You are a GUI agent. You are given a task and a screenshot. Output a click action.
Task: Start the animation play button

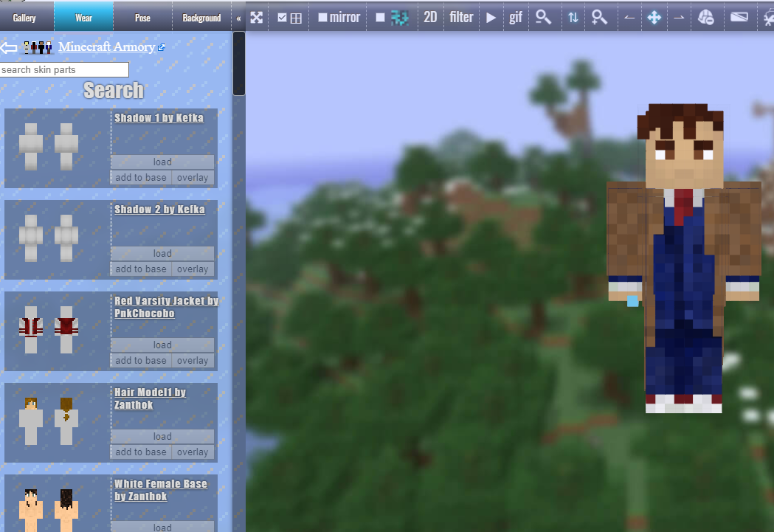(491, 18)
